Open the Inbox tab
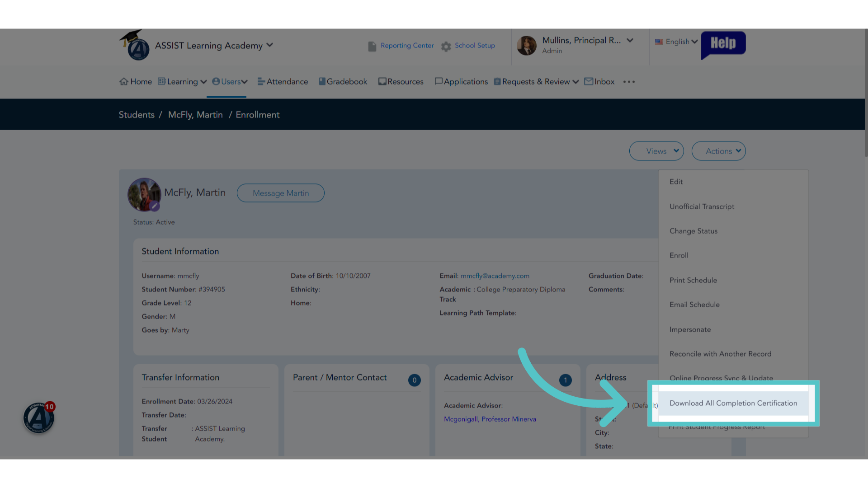 click(599, 82)
